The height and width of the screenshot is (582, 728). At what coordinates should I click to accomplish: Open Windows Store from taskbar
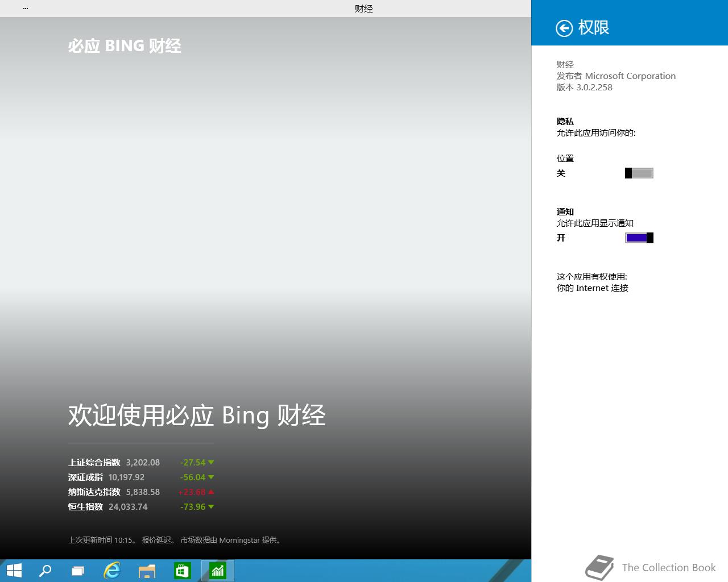[182, 571]
